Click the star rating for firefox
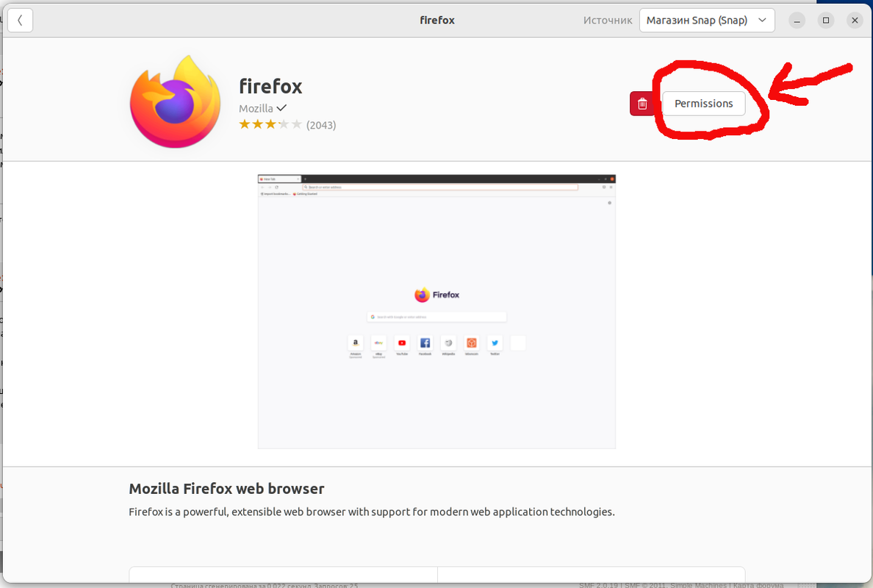The height and width of the screenshot is (588, 873). (x=270, y=124)
